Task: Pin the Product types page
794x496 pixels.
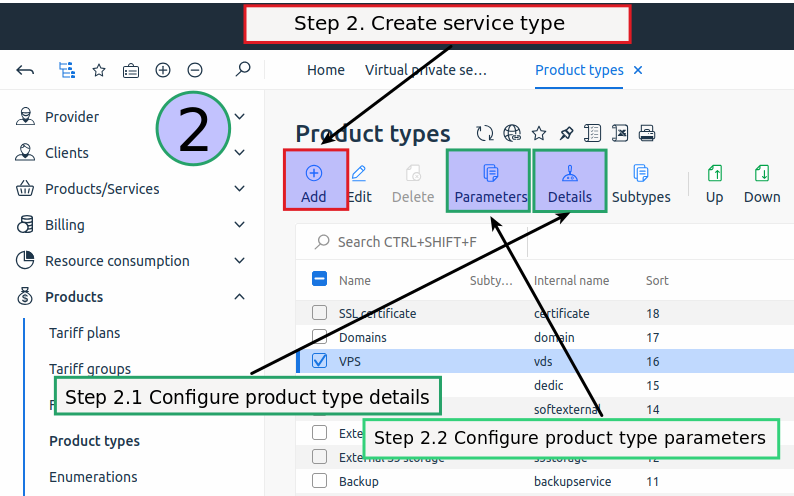Action: [566, 134]
